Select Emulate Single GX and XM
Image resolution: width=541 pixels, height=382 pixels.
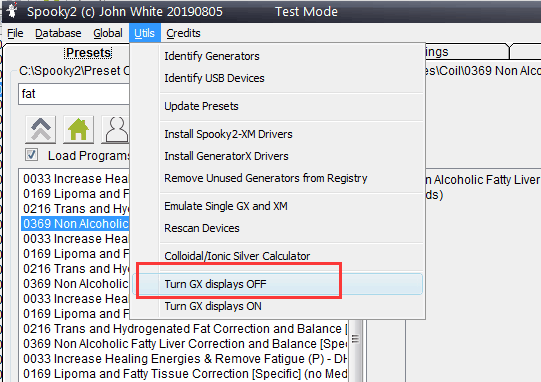226,206
